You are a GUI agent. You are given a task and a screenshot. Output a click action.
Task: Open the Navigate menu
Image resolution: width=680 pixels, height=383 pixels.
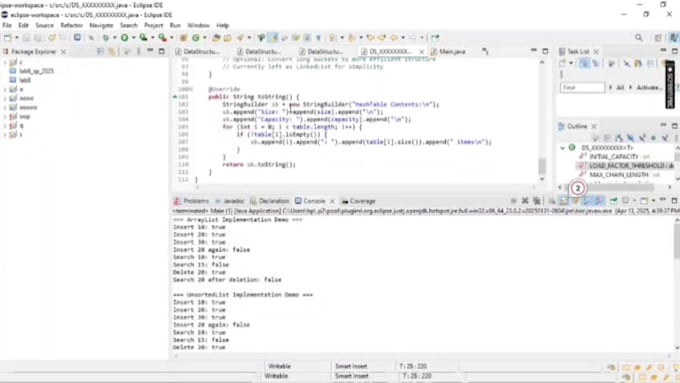101,25
